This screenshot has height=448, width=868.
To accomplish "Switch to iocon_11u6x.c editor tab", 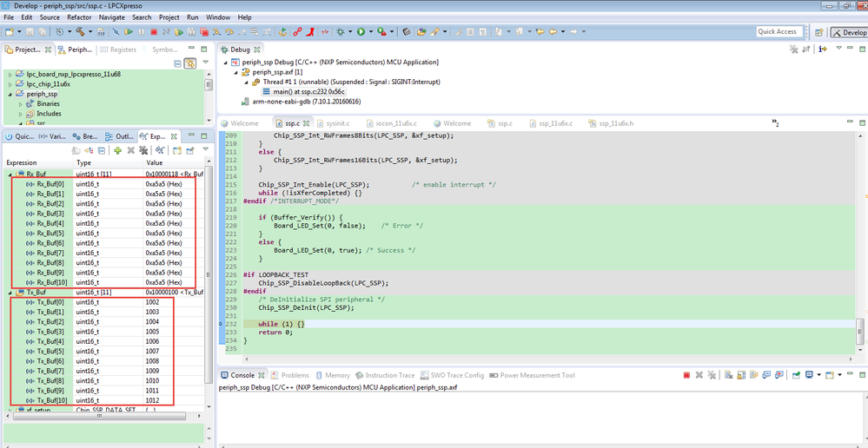I will 390,123.
